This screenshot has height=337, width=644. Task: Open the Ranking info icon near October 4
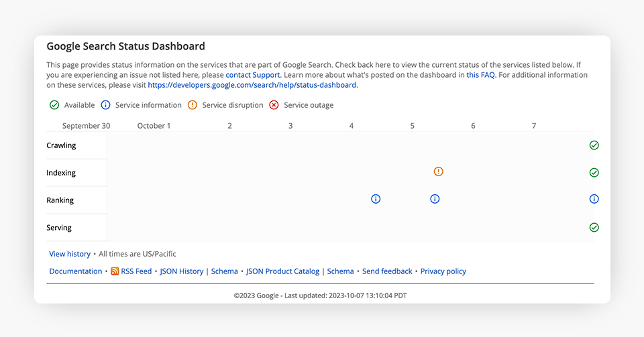(x=376, y=199)
